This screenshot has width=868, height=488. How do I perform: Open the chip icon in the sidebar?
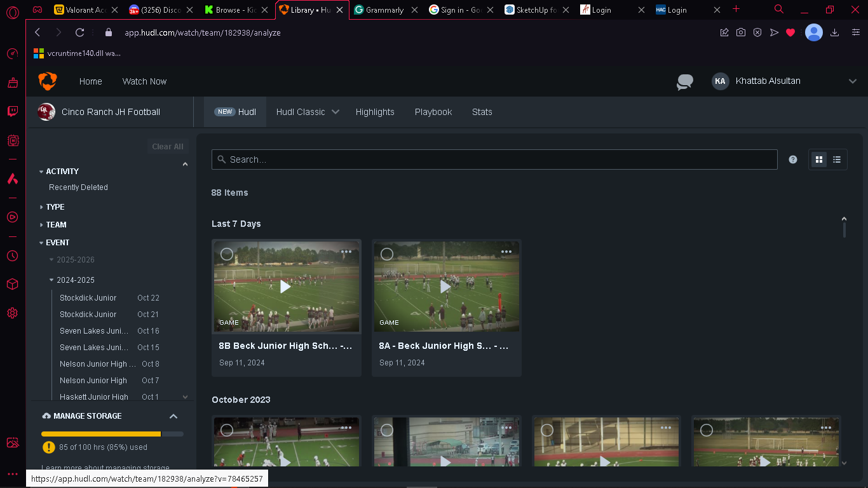(13, 140)
